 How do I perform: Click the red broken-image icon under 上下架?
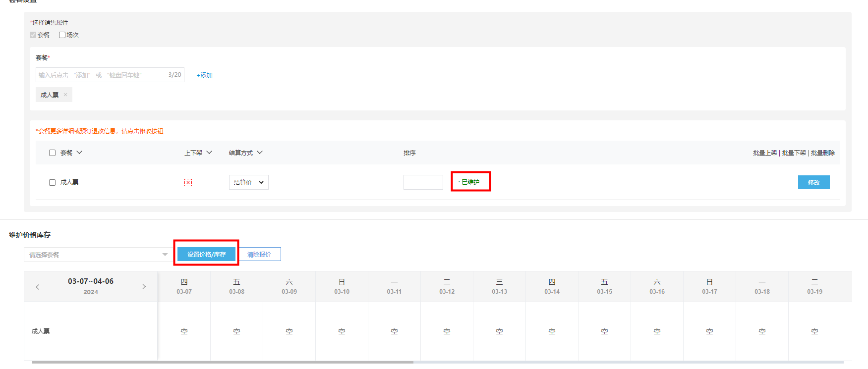coord(188,182)
